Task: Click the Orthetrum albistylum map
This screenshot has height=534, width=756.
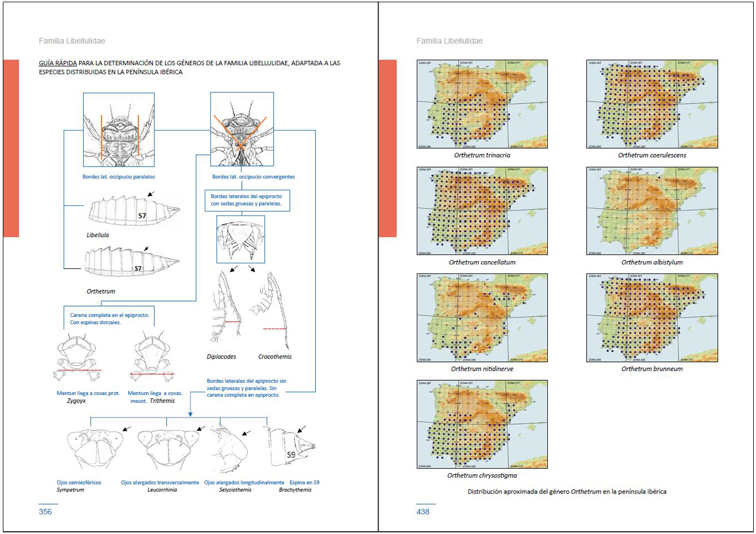Action: (652, 211)
